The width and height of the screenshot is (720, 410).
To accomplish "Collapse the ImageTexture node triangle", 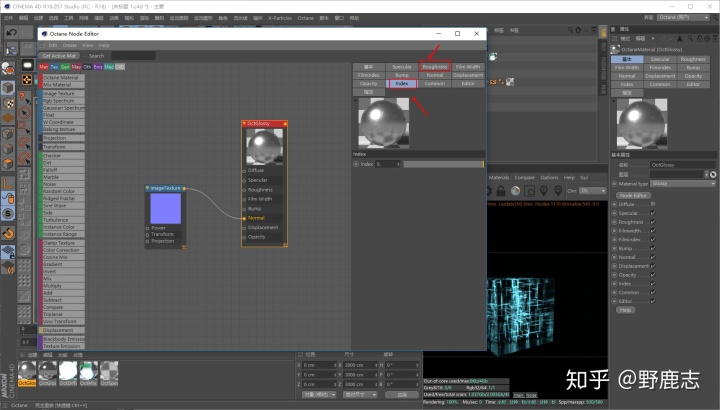I will click(x=147, y=188).
